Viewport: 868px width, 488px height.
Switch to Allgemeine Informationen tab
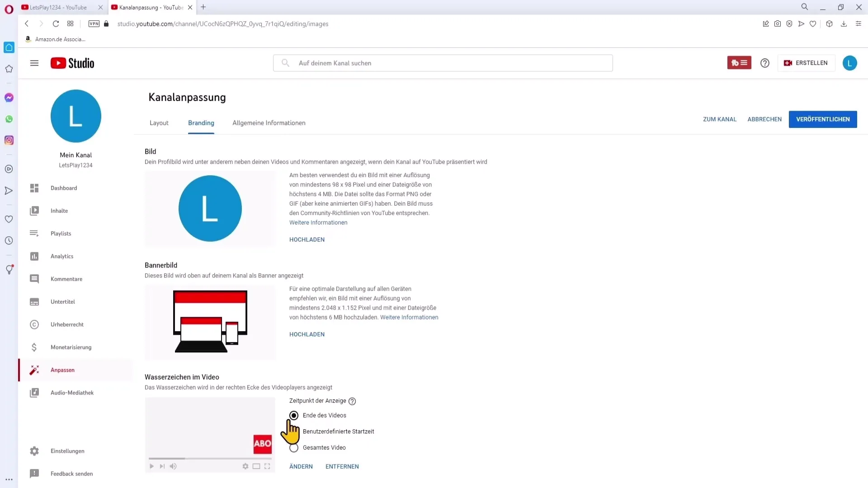[x=269, y=123]
